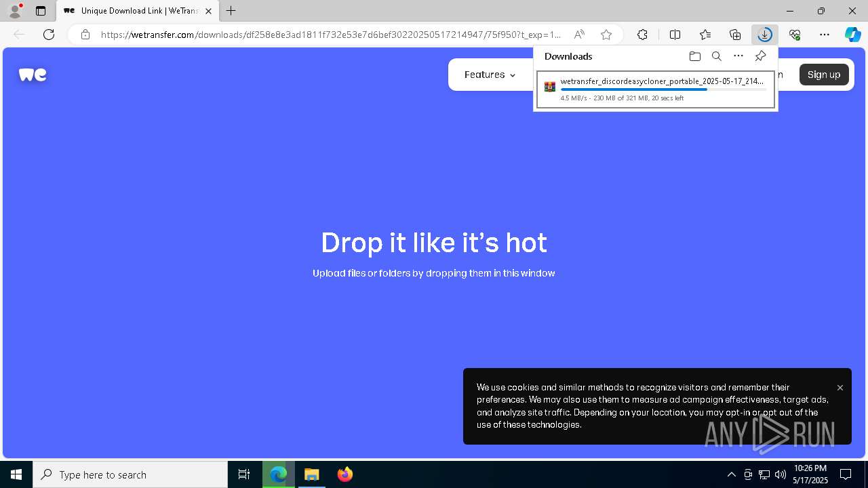Screen dimensions: 868x488
Task: Launch Firefox from the taskbar
Action: 345,474
